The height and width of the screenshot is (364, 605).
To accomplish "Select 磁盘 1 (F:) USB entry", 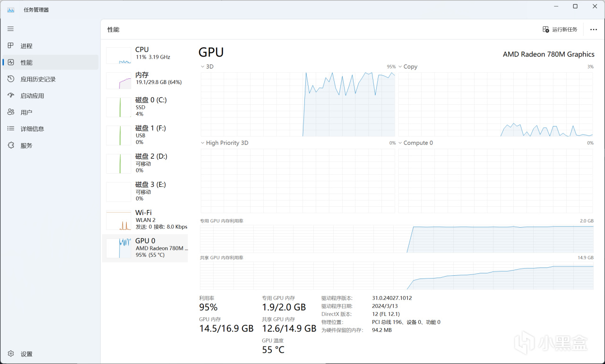I will (x=145, y=135).
